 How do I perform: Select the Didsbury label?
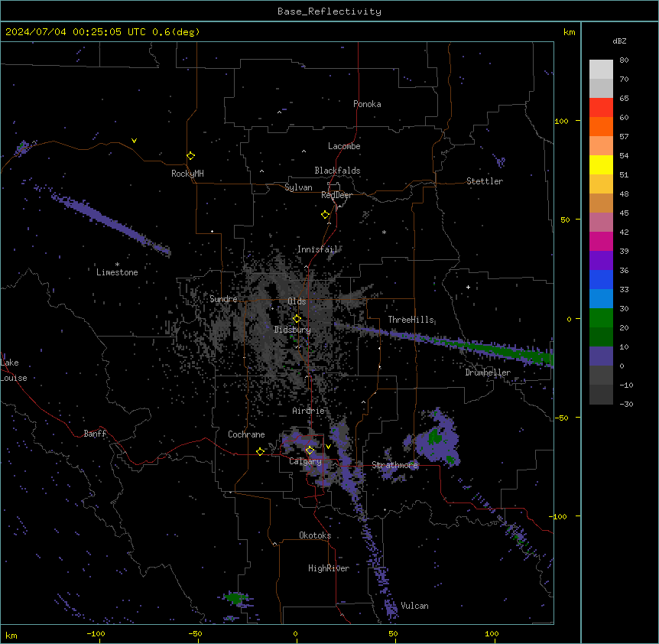(293, 330)
